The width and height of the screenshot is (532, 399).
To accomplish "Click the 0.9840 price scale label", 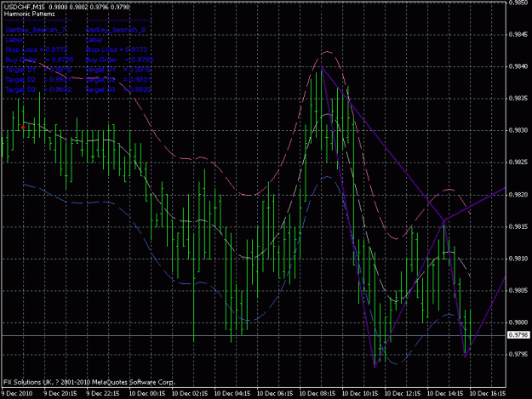I will click(x=518, y=66).
